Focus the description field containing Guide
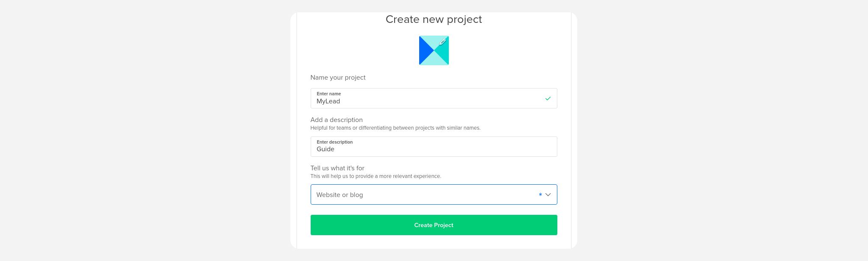 (x=434, y=147)
